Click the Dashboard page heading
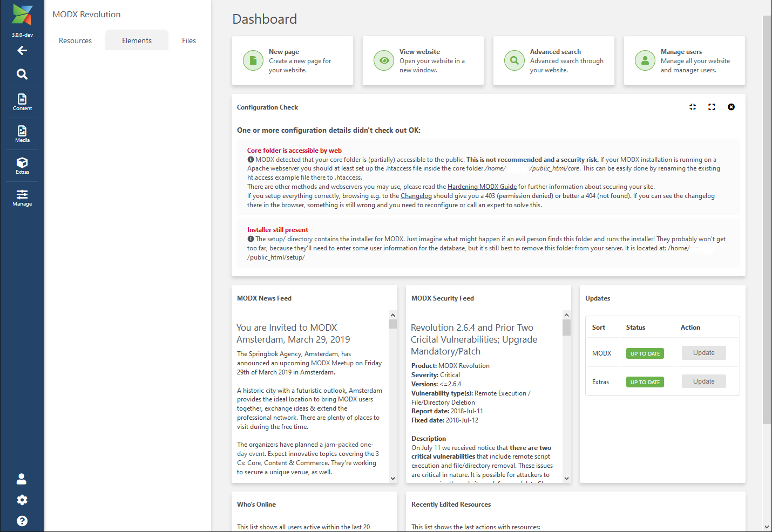Image resolution: width=772 pixels, height=532 pixels. 265,19
